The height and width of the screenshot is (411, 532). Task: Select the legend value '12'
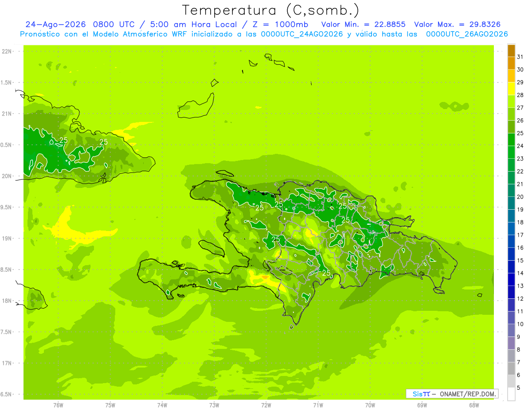coord(520,299)
